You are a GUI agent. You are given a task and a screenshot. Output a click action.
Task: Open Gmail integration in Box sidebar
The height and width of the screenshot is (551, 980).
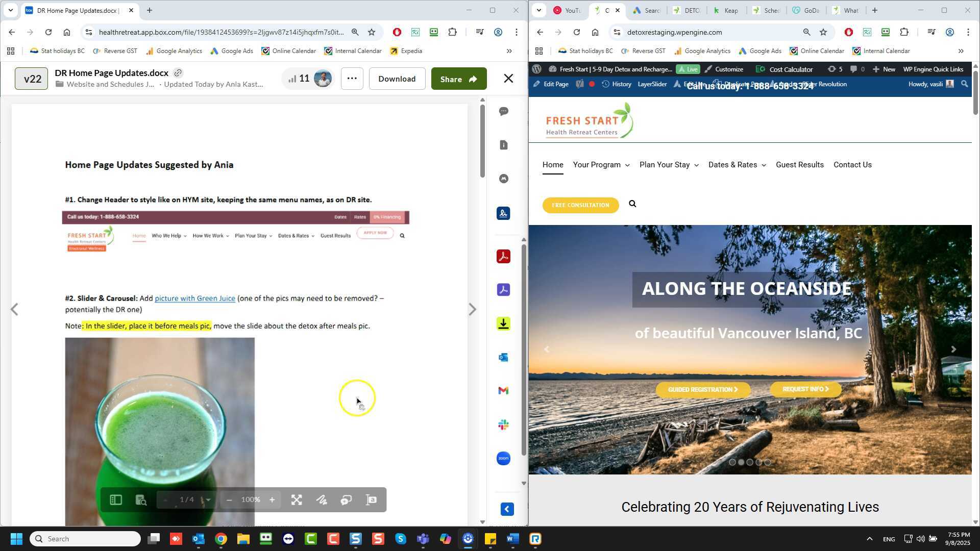point(503,391)
